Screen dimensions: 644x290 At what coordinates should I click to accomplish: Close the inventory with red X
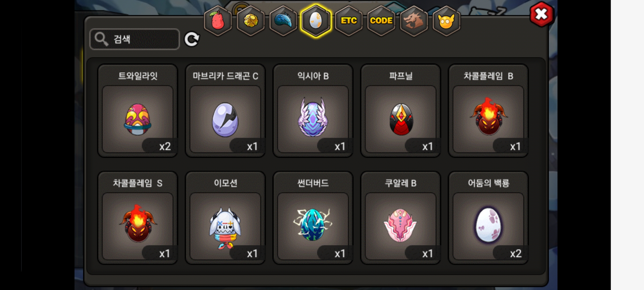point(541,14)
